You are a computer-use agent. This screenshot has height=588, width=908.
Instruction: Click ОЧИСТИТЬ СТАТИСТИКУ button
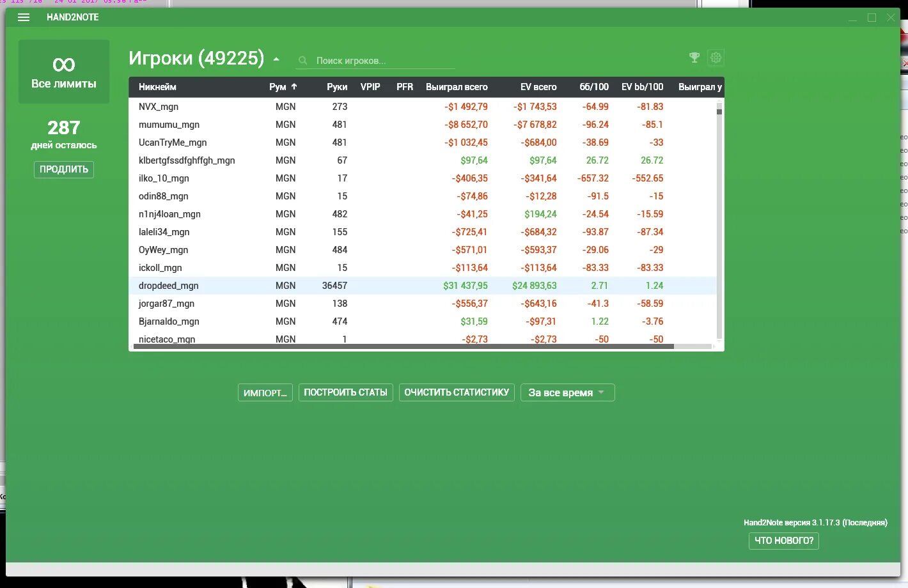457,392
